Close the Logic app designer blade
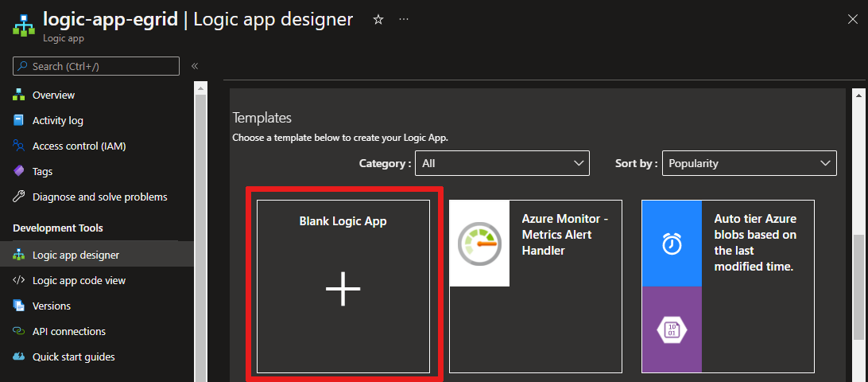The width and height of the screenshot is (868, 382). pos(853,19)
